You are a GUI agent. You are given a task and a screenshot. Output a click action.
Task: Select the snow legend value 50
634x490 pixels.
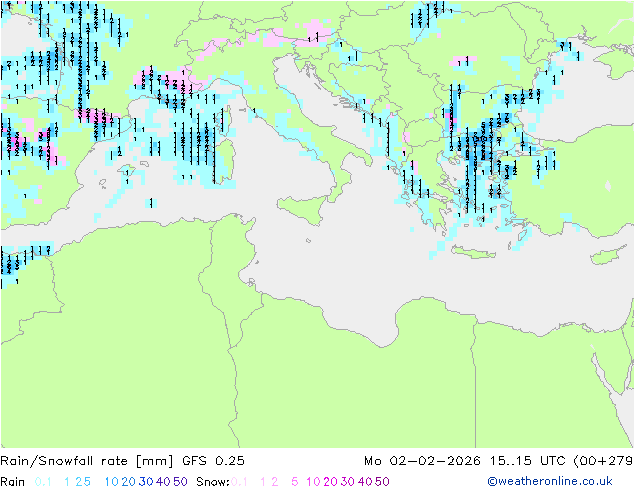pos(382,482)
